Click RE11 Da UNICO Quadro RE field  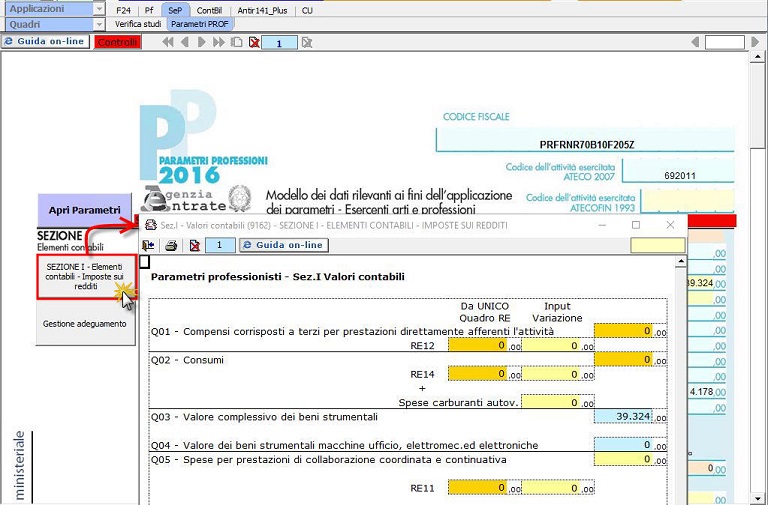click(478, 487)
